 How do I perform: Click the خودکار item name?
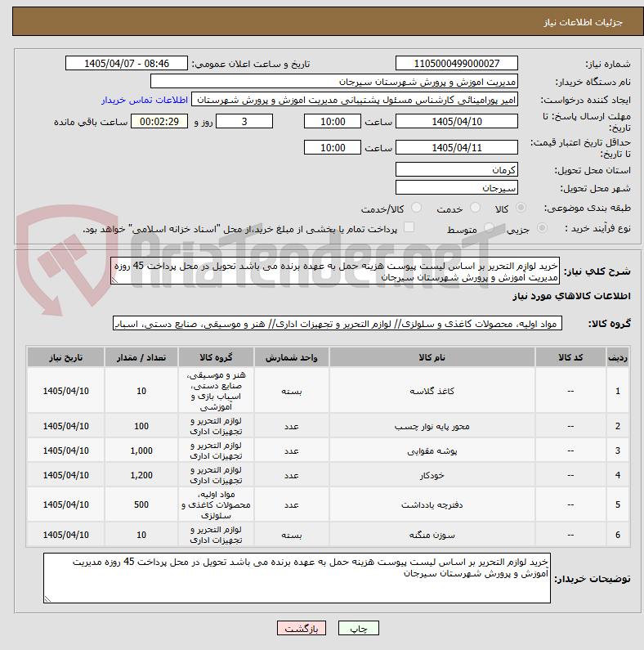coord(432,475)
